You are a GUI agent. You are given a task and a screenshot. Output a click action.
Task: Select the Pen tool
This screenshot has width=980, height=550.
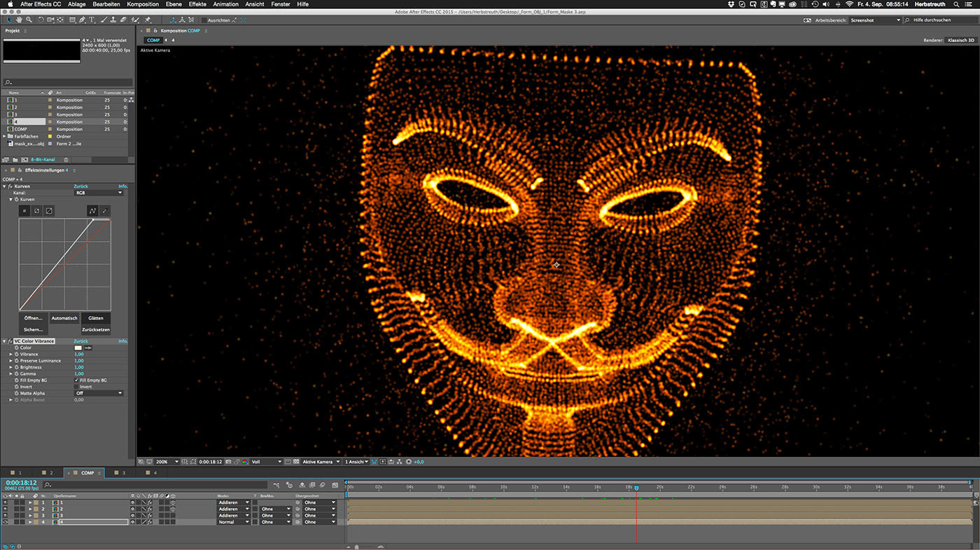click(82, 20)
